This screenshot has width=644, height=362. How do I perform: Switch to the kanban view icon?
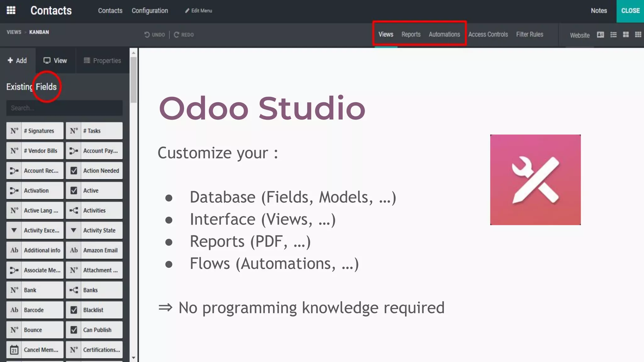[626, 35]
